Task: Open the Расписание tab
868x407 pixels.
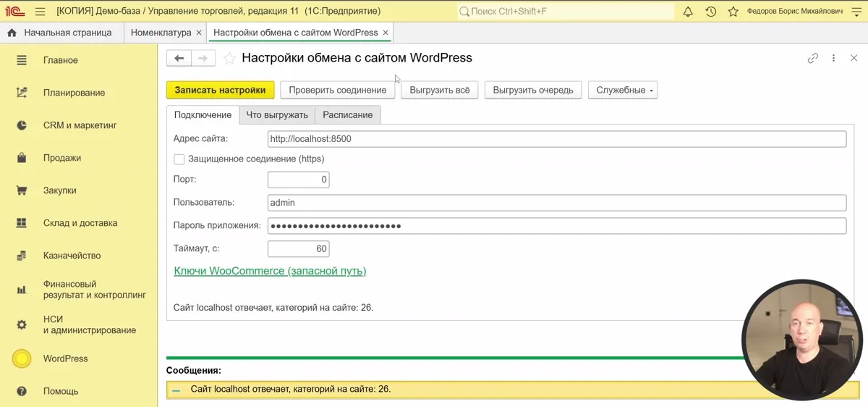Action: tap(348, 114)
